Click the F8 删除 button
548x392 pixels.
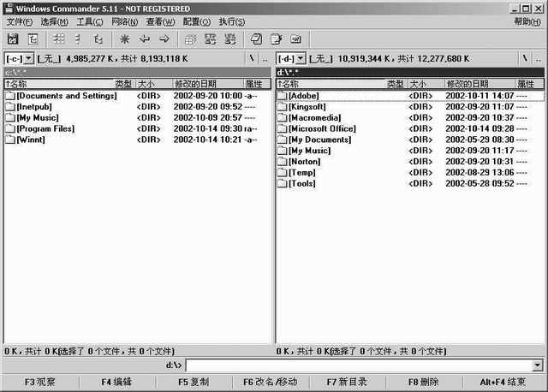click(424, 383)
